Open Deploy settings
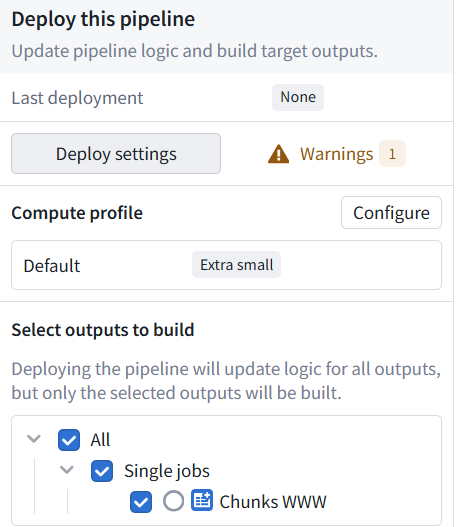Image resolution: width=459 pixels, height=527 pixels. (x=116, y=154)
